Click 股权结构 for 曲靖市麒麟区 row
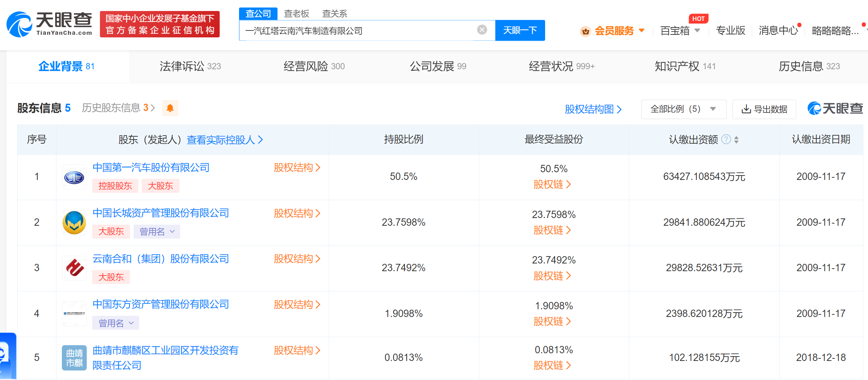 [297, 350]
